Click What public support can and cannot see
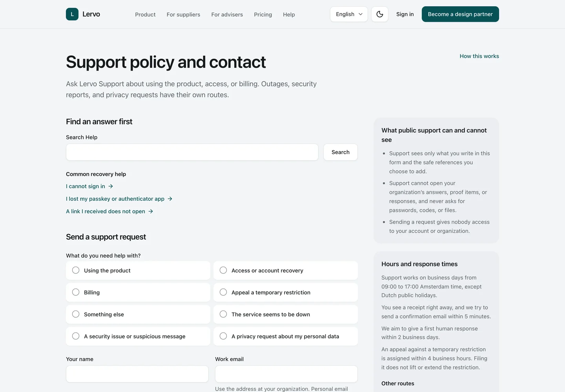This screenshot has width=565, height=392. coord(434,135)
